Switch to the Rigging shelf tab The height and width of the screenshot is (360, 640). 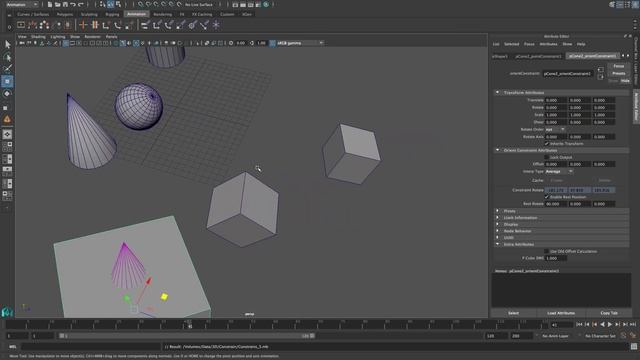pyautogui.click(x=112, y=14)
